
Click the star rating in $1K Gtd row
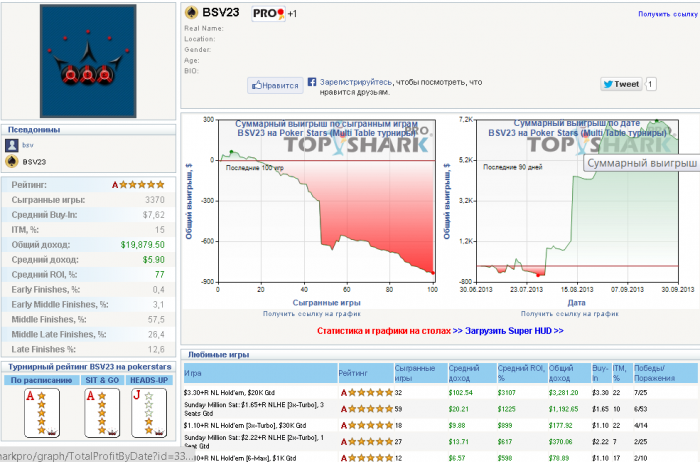[x=367, y=458]
